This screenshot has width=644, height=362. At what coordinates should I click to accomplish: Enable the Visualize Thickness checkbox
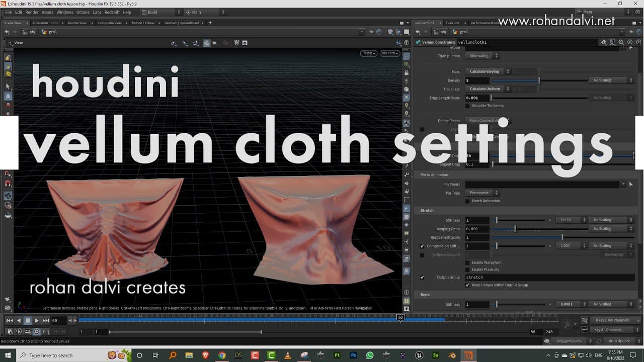(x=467, y=106)
